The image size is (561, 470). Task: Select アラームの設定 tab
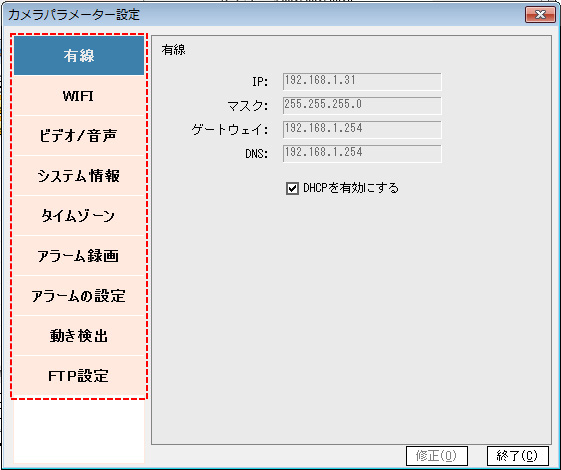79,296
